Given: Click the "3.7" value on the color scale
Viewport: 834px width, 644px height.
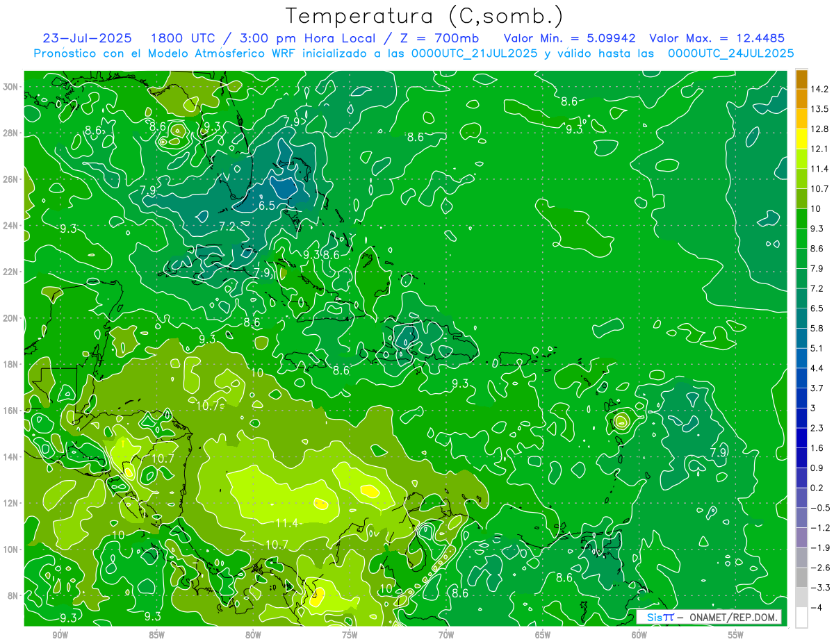Looking at the screenshot, I should coord(817,388).
